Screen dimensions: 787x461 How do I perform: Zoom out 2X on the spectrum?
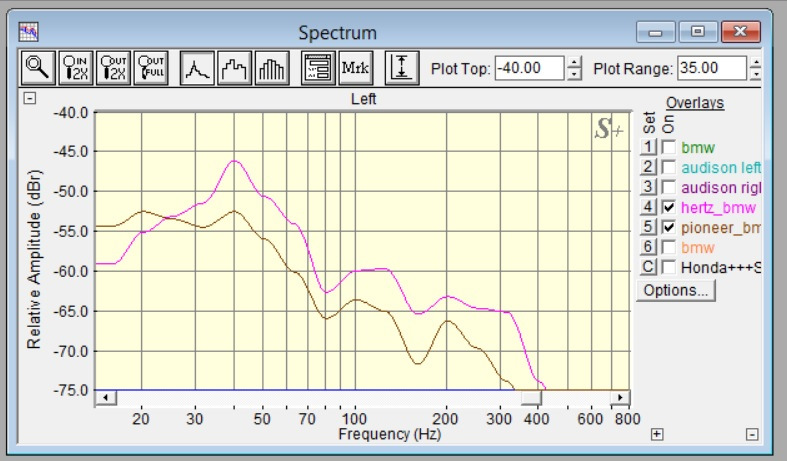[x=113, y=68]
